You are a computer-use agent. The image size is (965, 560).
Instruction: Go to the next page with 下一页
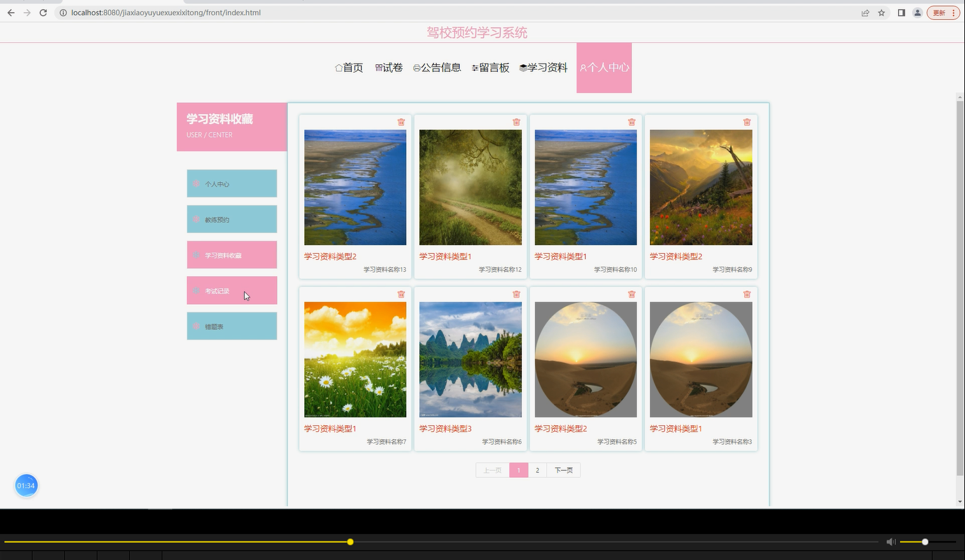tap(563, 470)
